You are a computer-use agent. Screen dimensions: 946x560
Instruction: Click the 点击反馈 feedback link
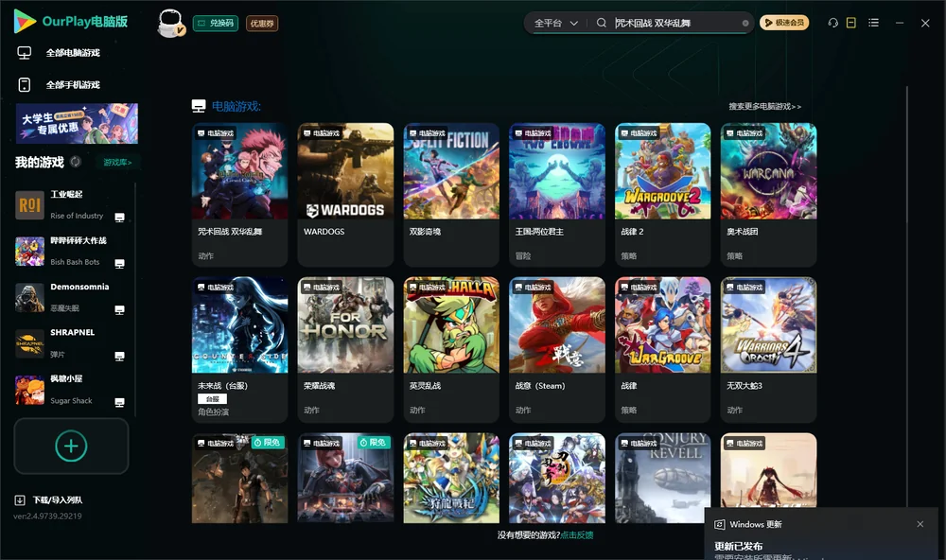coord(576,534)
